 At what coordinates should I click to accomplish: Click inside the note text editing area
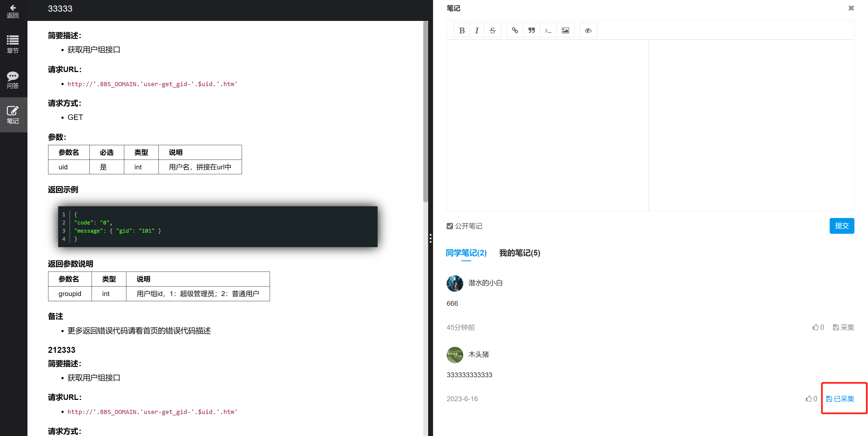coord(547,125)
